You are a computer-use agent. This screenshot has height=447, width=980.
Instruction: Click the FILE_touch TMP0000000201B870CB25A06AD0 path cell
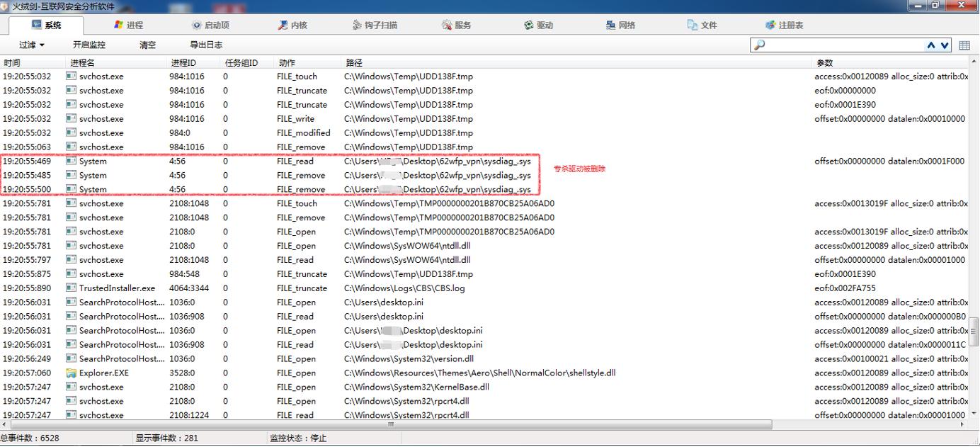[449, 203]
